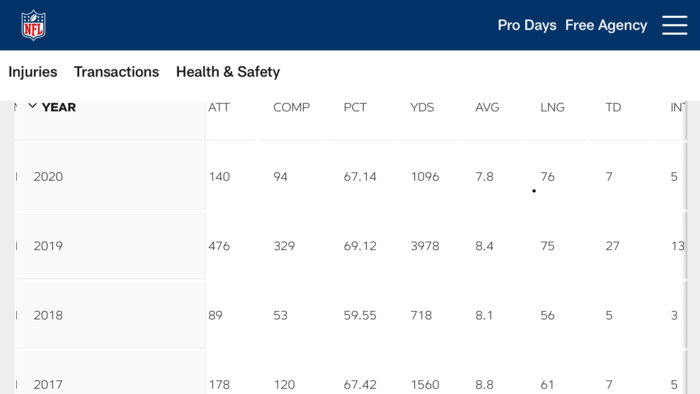Sort by the AVG column header
This screenshot has height=394, width=700.
pos(487,108)
